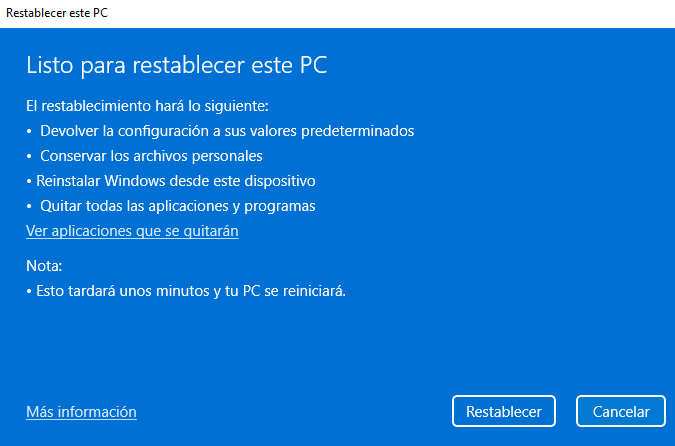The image size is (675, 446).
Task: Click the 'Nota:' label
Action: click(x=44, y=266)
